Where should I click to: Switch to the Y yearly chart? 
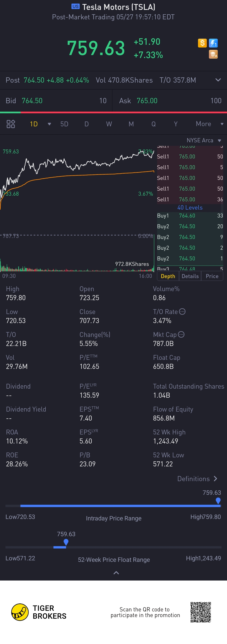(176, 124)
